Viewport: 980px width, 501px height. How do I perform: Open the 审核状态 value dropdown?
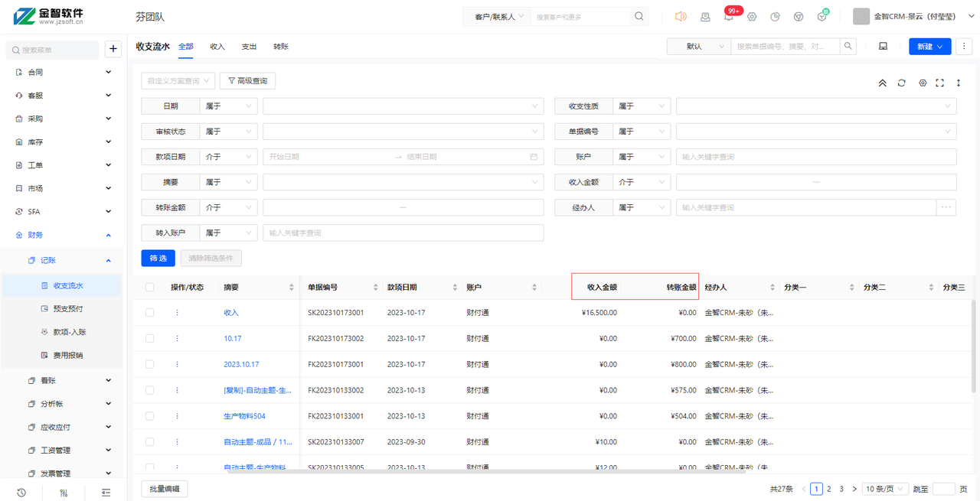403,132
